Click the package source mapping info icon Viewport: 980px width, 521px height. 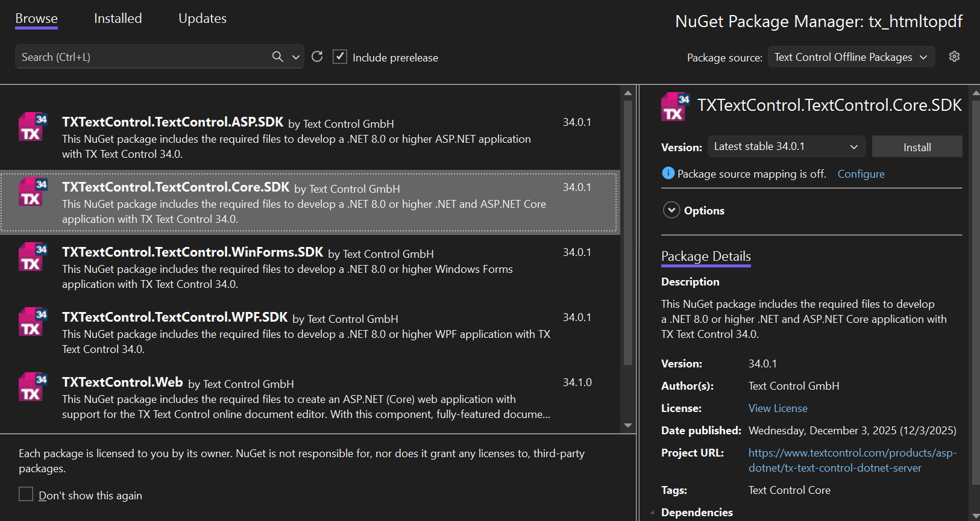[668, 173]
